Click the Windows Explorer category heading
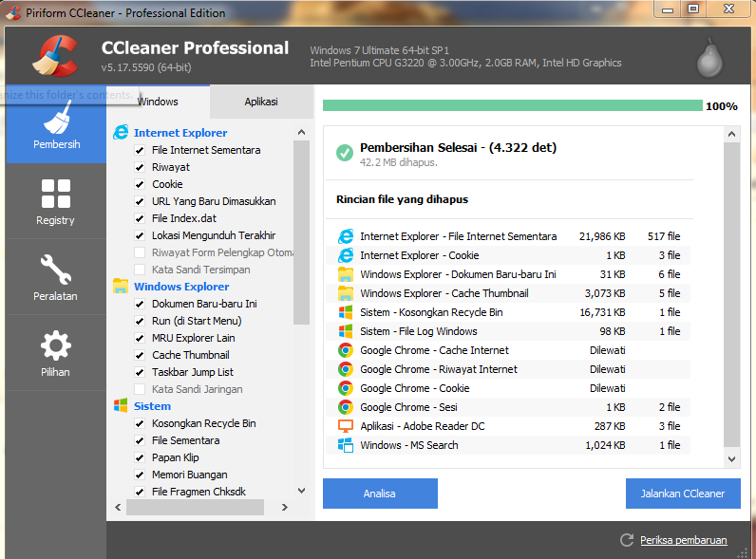 coord(181,287)
